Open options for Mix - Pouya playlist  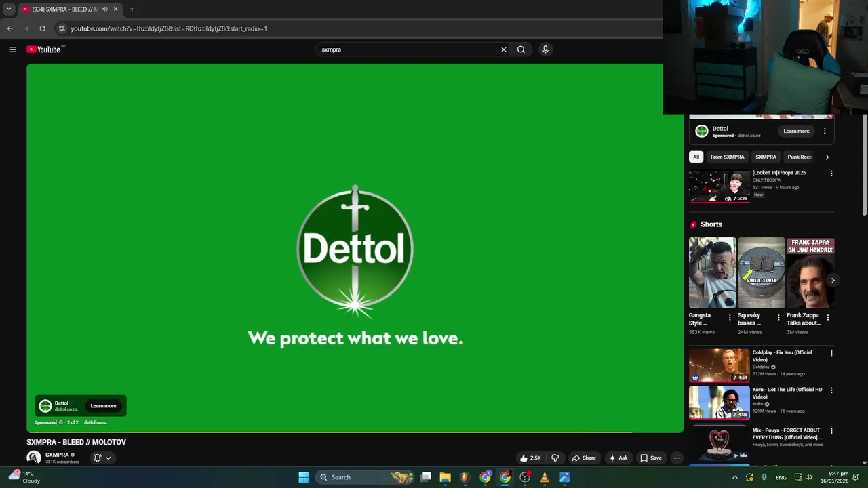pyautogui.click(x=831, y=431)
